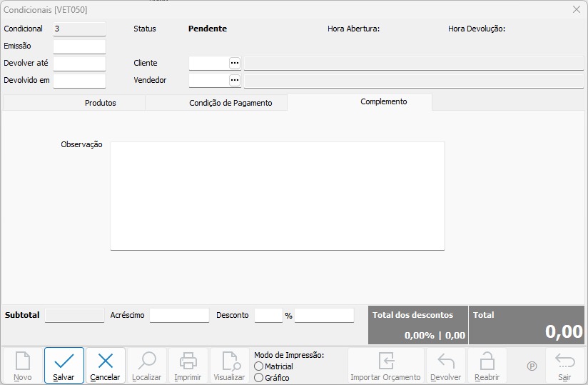Click inside the Observação text area
Viewport: 588px width, 385px height.
[x=277, y=196]
